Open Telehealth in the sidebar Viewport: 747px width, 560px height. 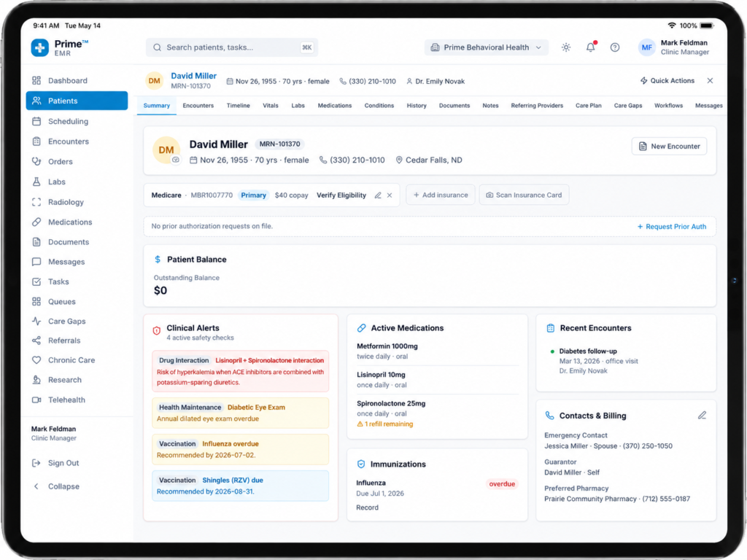[77, 400]
